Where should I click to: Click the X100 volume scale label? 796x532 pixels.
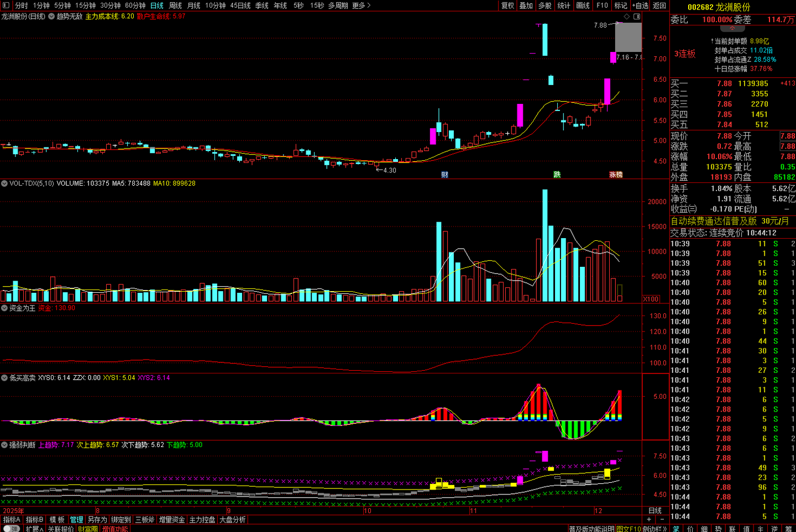(651, 299)
